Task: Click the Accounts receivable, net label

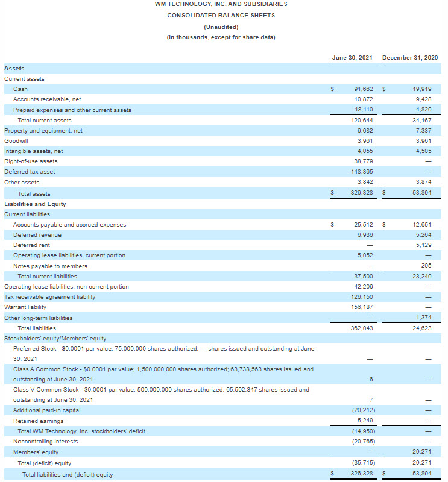Action: pos(47,99)
